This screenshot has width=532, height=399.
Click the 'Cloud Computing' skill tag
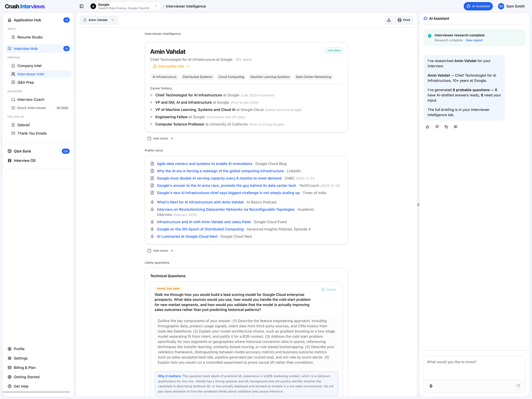pos(231,77)
